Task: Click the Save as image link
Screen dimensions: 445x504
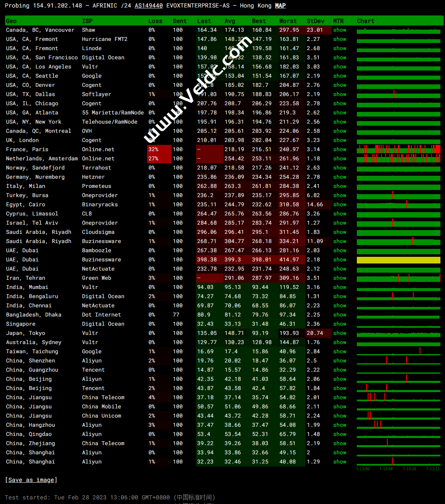Action: 31,480
